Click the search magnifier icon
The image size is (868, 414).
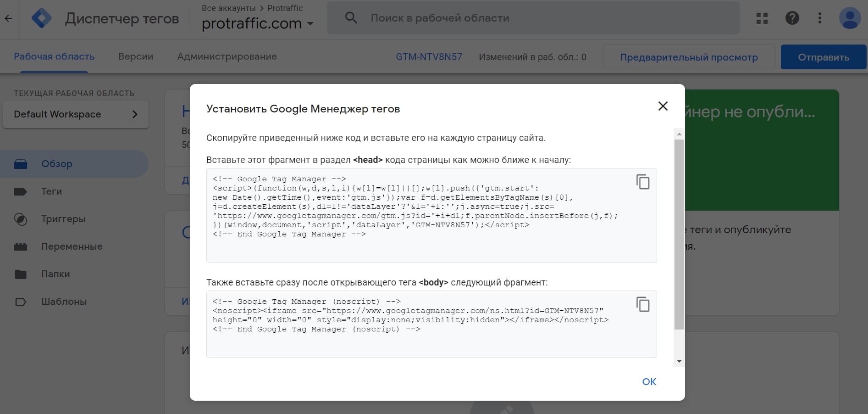pos(351,18)
